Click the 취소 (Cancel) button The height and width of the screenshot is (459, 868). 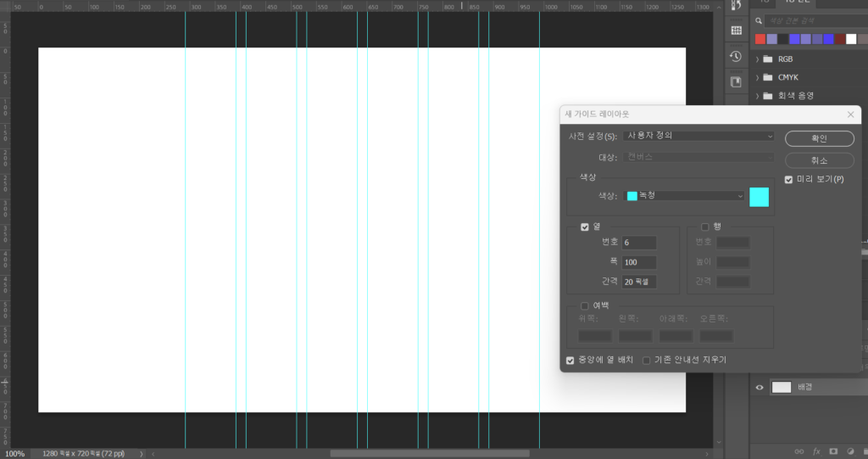(819, 160)
